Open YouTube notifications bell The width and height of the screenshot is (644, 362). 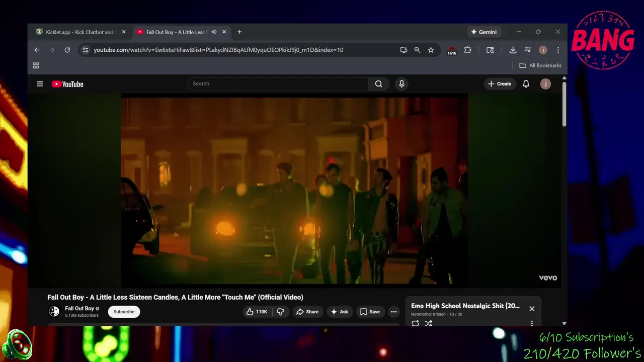pos(526,84)
